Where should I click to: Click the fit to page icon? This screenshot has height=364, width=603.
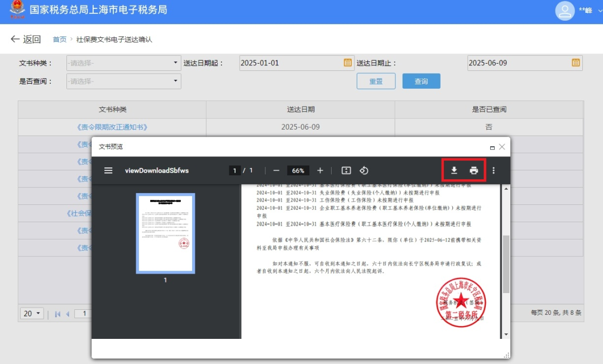coord(346,170)
